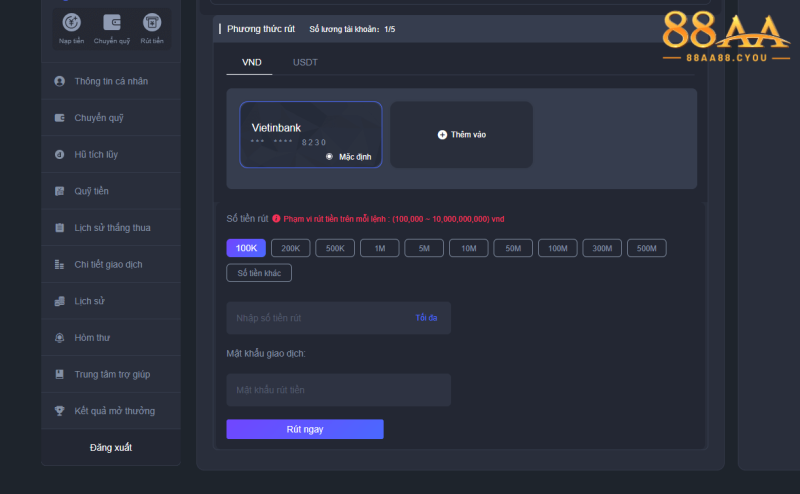Open Chi tiết giao dịch menu item
This screenshot has width=800, height=494.
[x=111, y=264]
